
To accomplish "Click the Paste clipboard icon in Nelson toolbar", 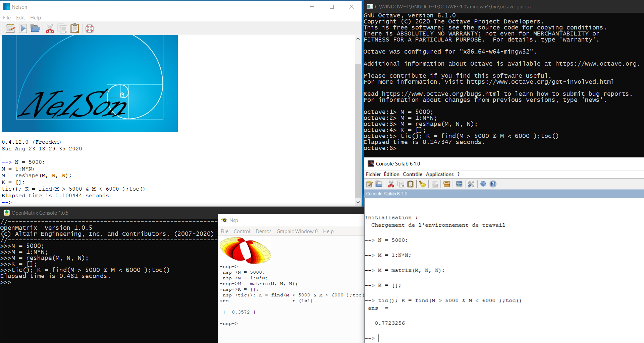I will (x=75, y=29).
